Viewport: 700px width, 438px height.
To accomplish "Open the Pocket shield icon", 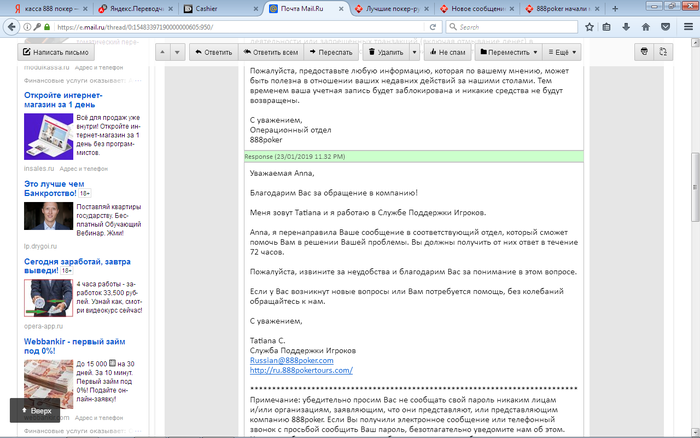I will pos(665,27).
